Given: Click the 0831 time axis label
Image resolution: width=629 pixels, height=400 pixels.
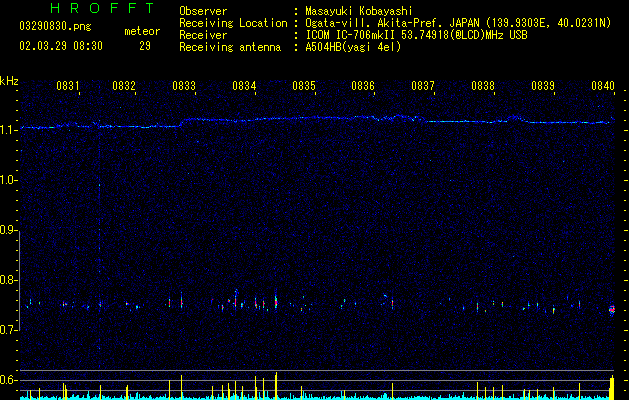Looking at the screenshot, I should pyautogui.click(x=68, y=85).
